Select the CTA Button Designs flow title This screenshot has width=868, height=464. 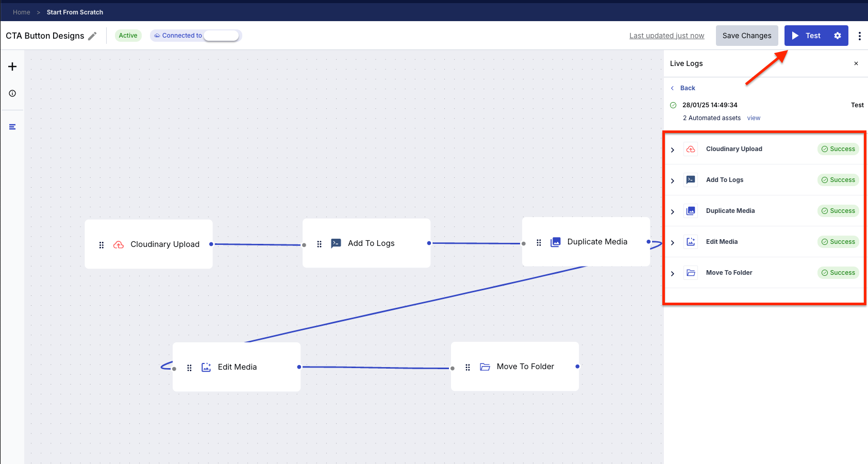(45, 36)
